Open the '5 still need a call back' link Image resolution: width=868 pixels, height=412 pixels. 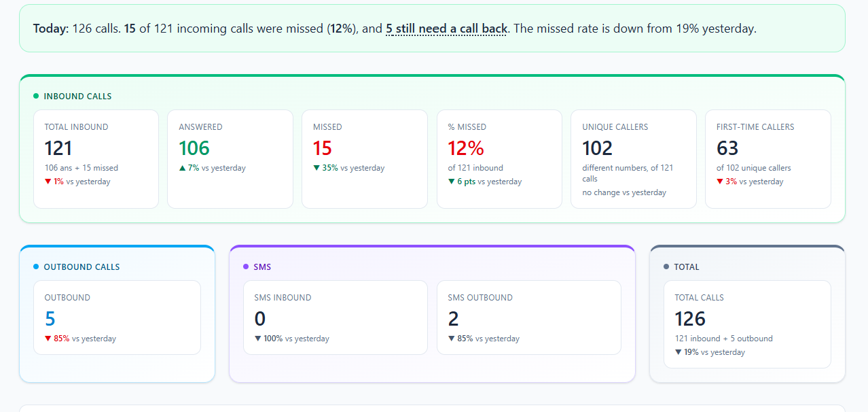446,29
